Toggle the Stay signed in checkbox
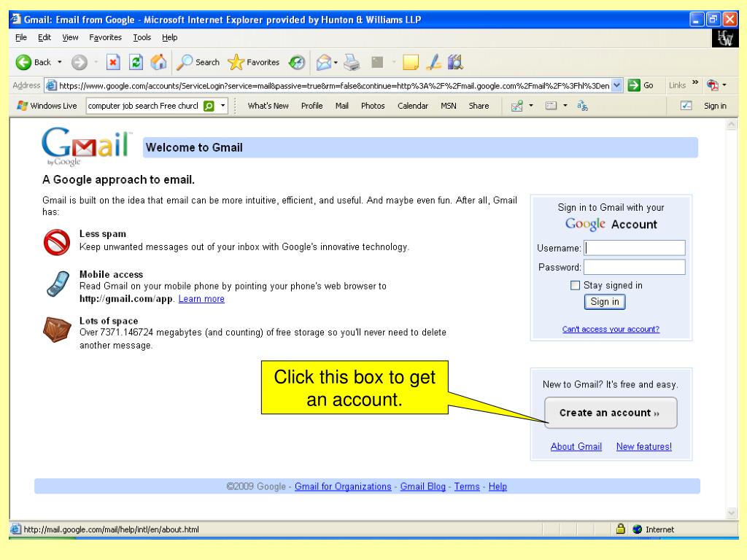 pyautogui.click(x=575, y=285)
